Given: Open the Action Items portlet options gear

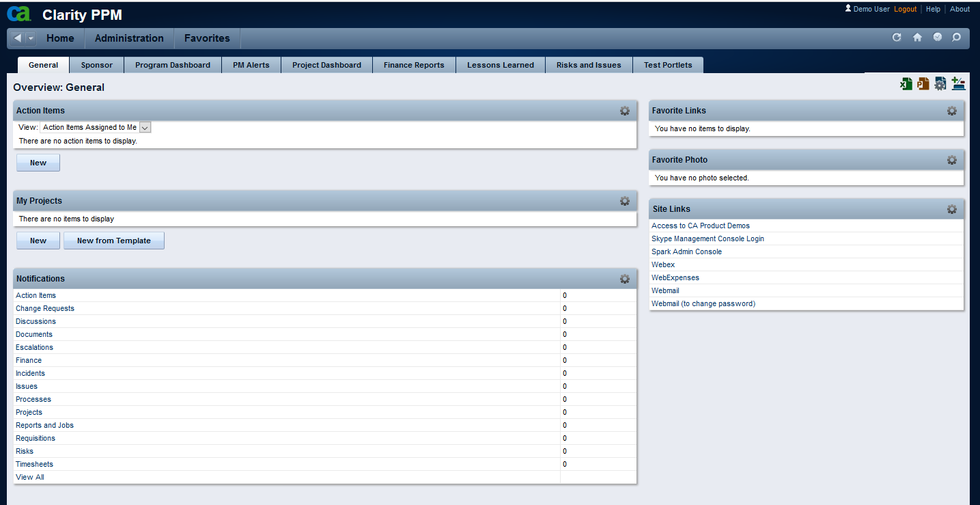Looking at the screenshot, I should coord(624,111).
